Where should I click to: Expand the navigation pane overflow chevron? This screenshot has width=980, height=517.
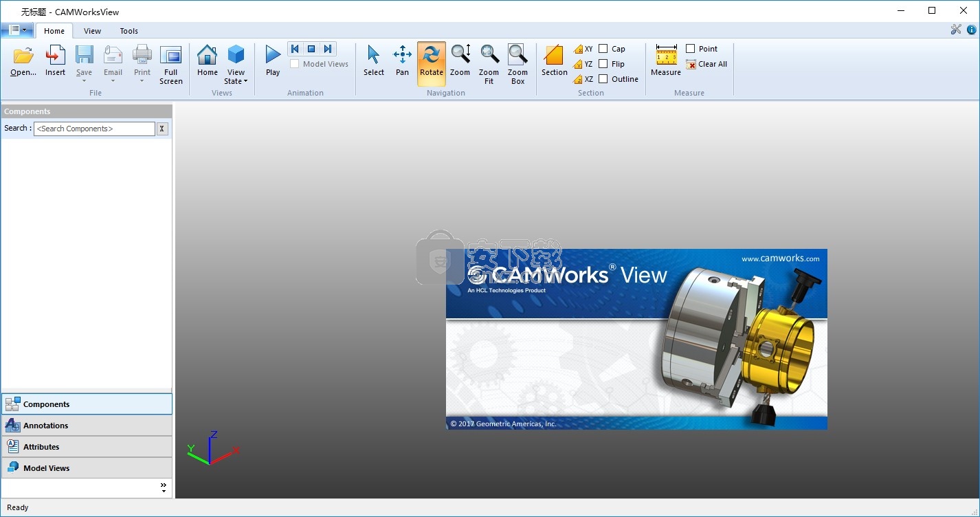pos(164,487)
